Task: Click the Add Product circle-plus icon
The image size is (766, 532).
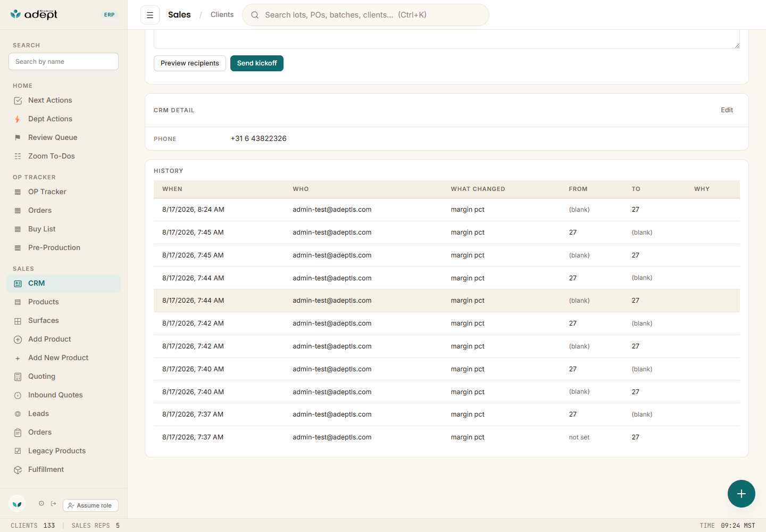Action: tap(18, 339)
